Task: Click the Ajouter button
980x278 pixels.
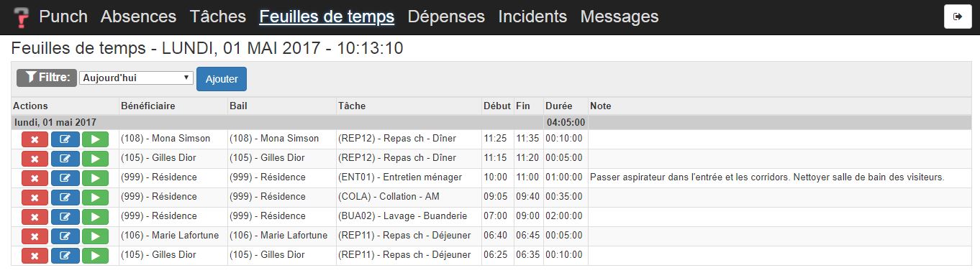Action: tap(222, 79)
